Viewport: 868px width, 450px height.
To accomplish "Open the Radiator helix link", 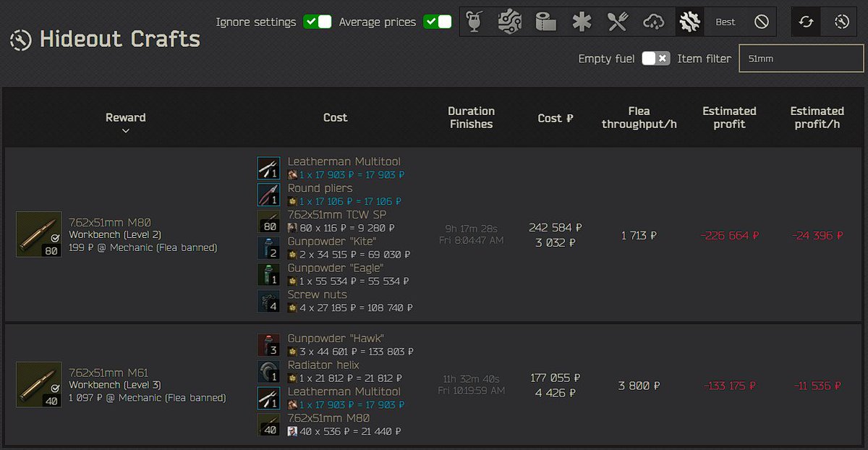I will click(x=323, y=365).
